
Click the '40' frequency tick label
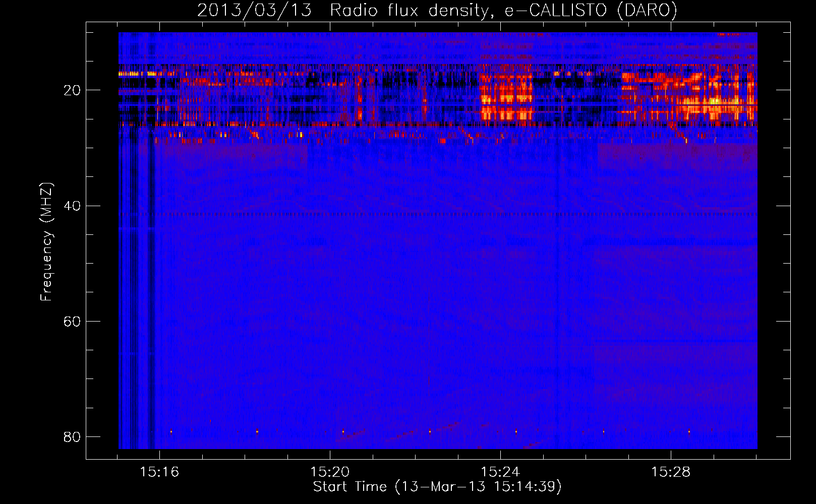72,206
